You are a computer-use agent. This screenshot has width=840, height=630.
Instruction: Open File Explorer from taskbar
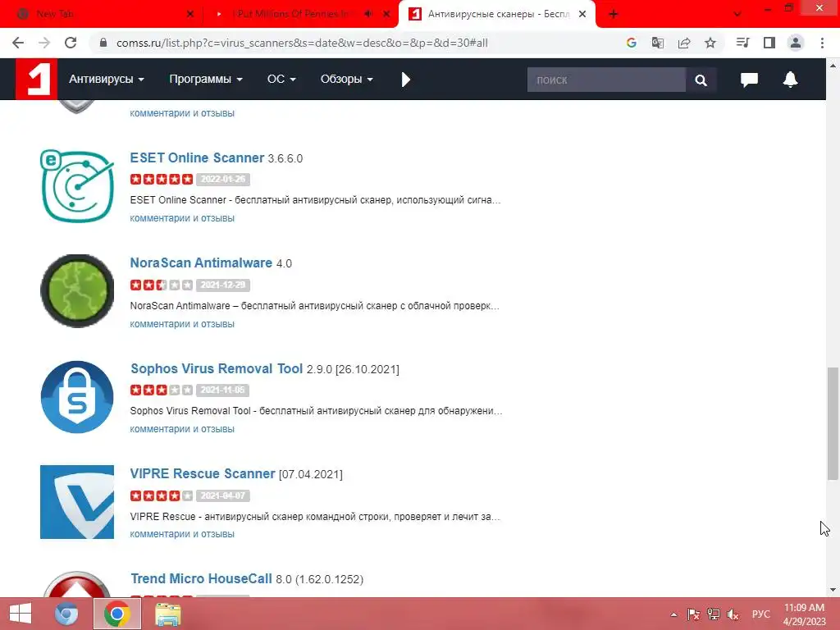click(168, 614)
